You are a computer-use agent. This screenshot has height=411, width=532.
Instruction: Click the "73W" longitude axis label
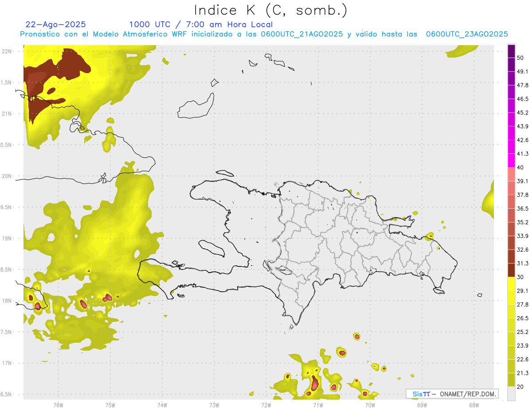[214, 405]
